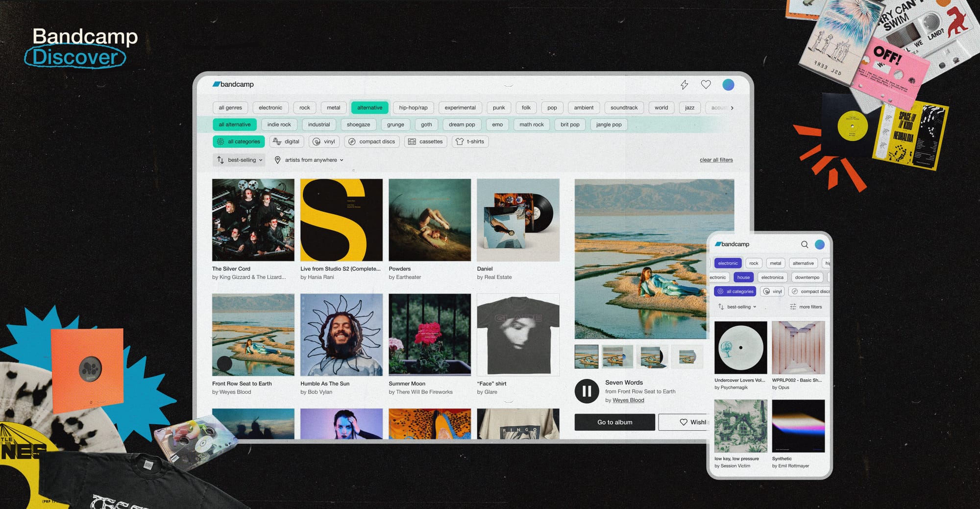Screen dimensions: 980x509
Task: Select the digital format filter
Action: coord(287,142)
